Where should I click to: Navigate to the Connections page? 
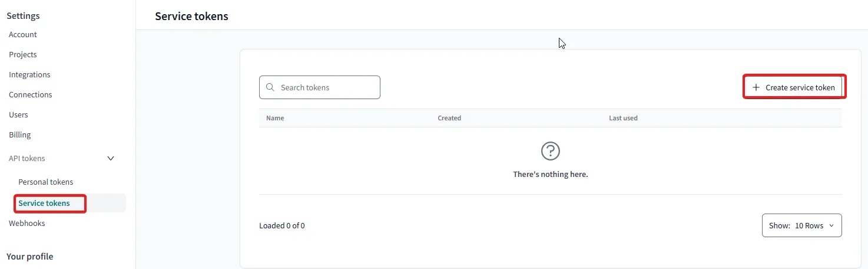[31, 94]
